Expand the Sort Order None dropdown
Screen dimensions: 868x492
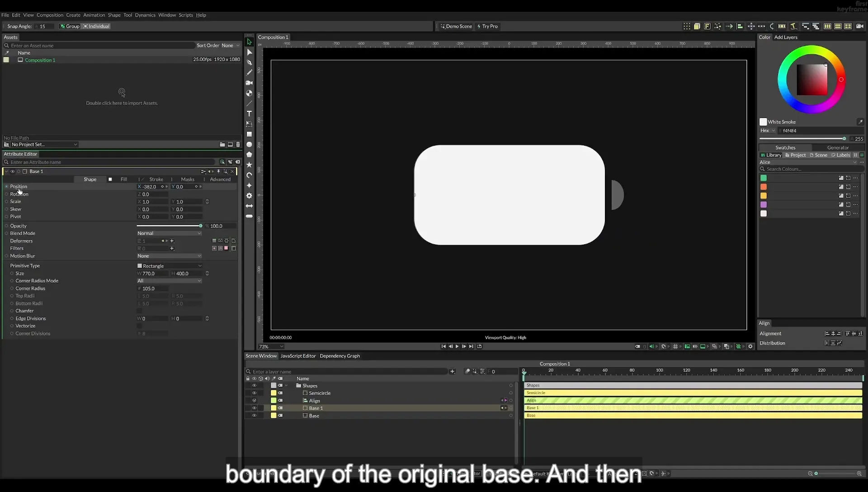click(231, 45)
